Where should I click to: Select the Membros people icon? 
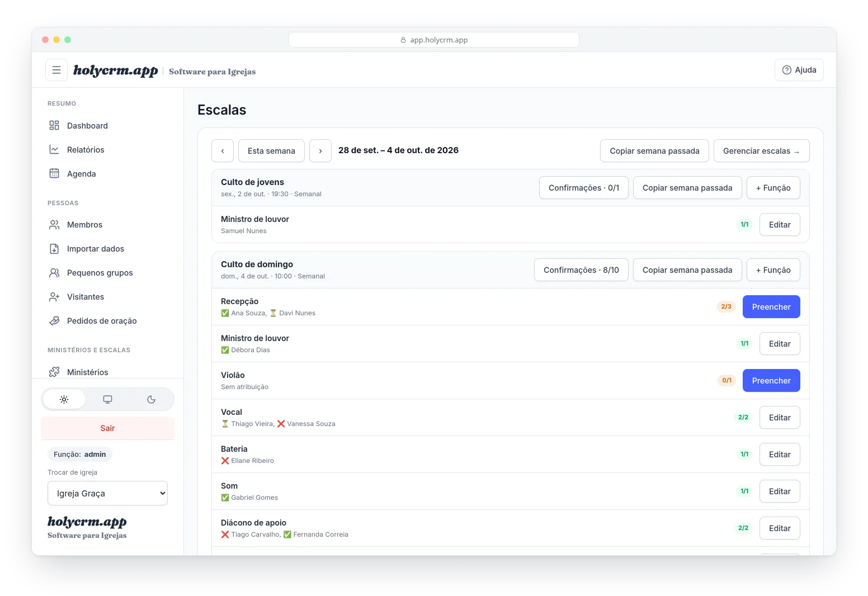coord(54,224)
